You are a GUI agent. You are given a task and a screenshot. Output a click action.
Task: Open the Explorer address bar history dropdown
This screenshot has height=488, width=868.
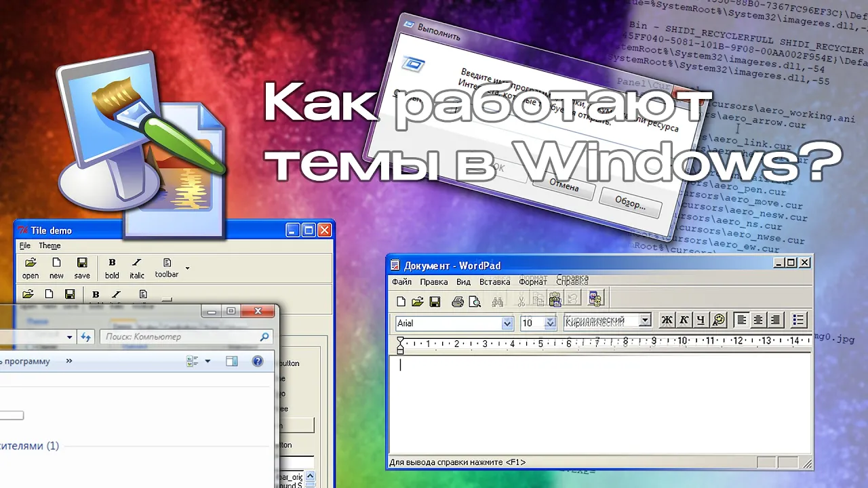(x=69, y=337)
